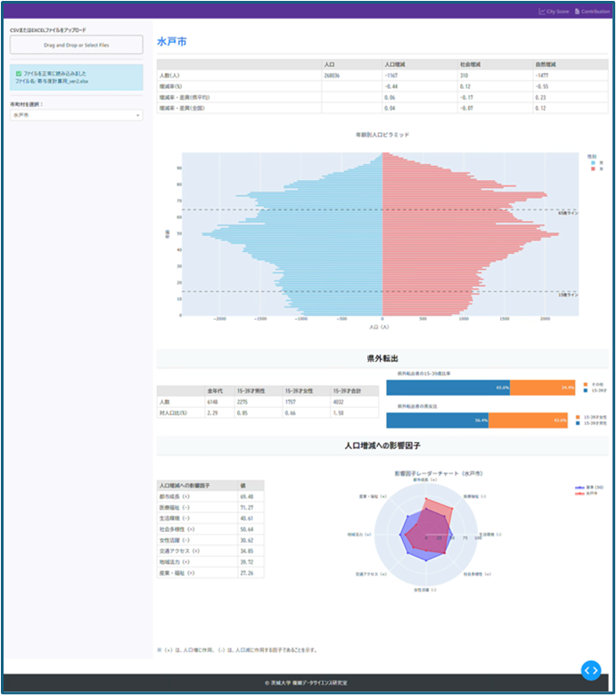Click the 社会増減 column header
Viewport: 616px width, 695px height.
[x=446, y=65]
